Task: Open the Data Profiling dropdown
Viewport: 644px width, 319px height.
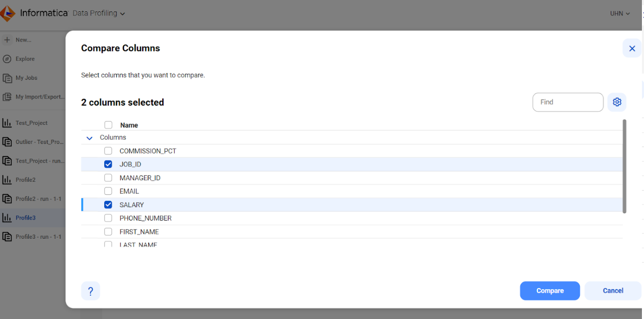Action: coord(98,13)
